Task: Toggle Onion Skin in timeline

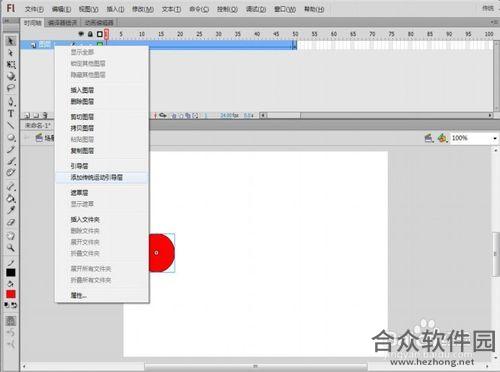Action: tap(174, 115)
